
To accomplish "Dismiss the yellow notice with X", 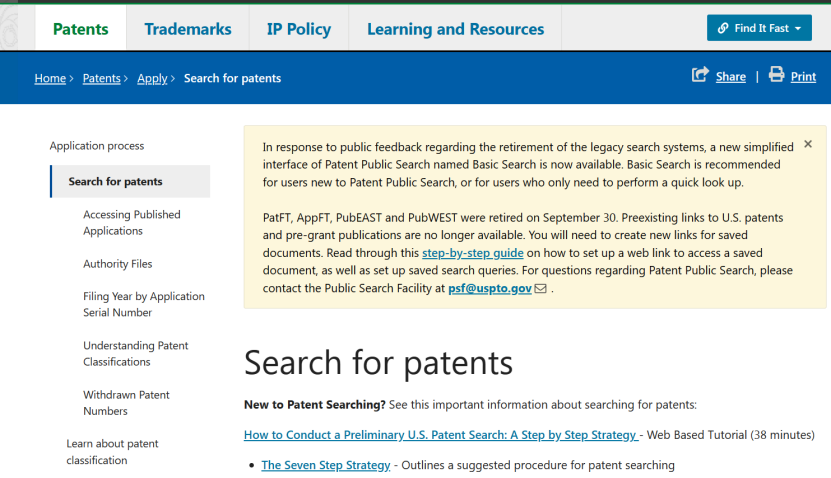I will (808, 145).
